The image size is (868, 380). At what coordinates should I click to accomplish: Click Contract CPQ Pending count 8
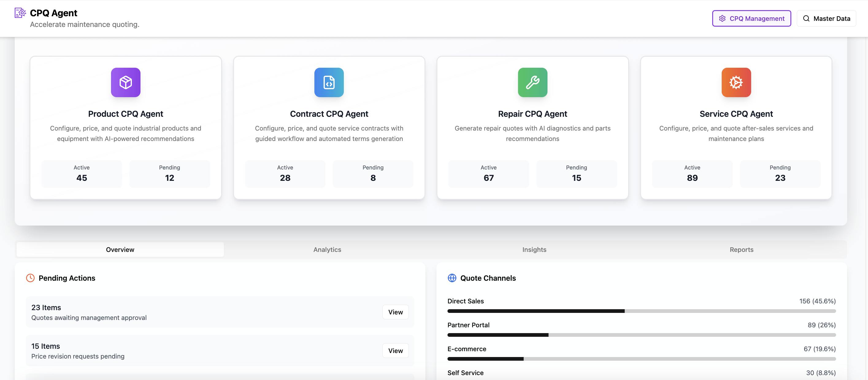pyautogui.click(x=373, y=178)
